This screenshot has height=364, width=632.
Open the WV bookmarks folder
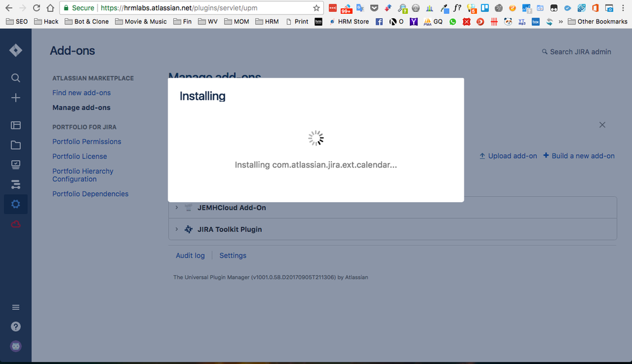208,21
